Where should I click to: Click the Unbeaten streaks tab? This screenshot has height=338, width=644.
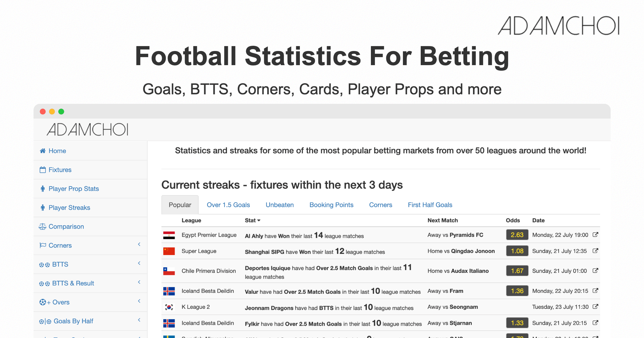[x=279, y=205]
